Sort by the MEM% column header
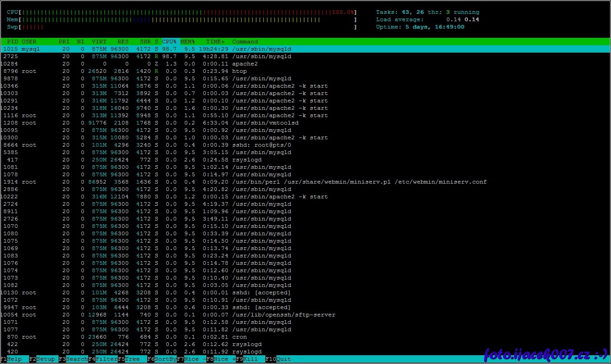The width and height of the screenshot is (611, 364). click(x=187, y=42)
